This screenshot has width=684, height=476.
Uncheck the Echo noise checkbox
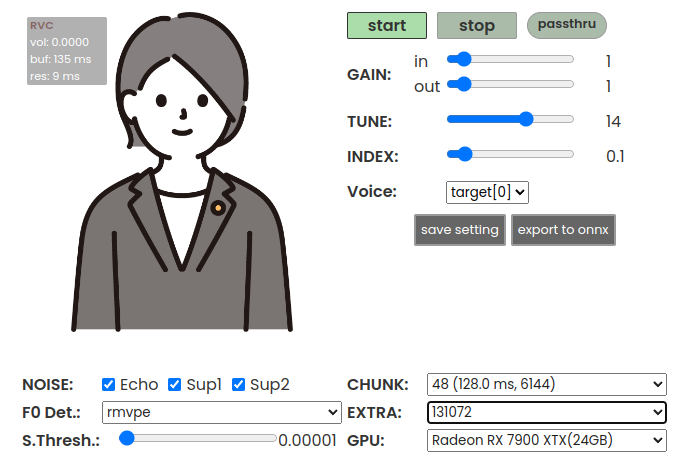pos(108,384)
